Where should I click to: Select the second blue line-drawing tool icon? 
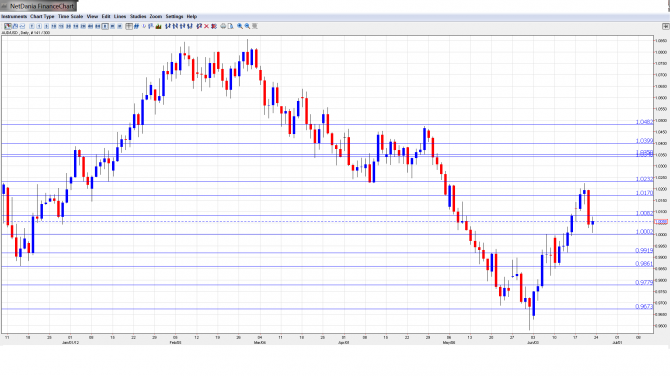pos(175,26)
